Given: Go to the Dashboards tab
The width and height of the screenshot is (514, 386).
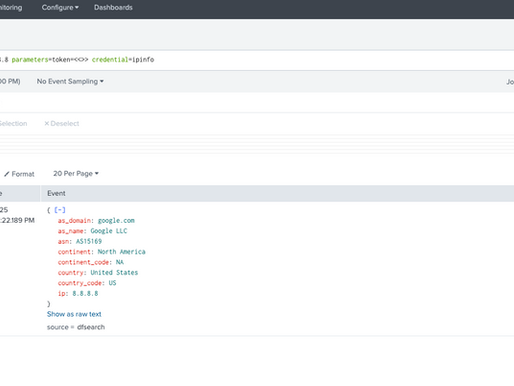Looking at the screenshot, I should pos(113,7).
